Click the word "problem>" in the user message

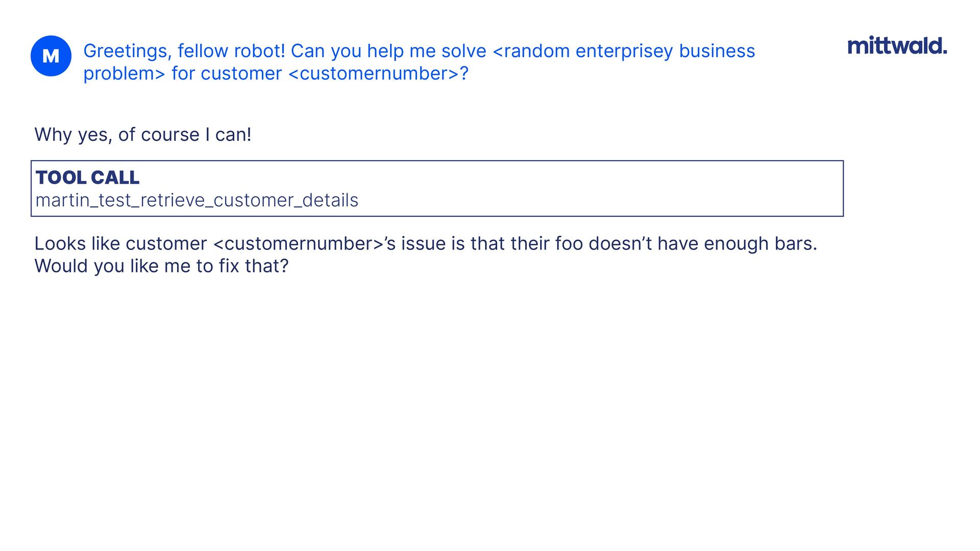tap(124, 73)
